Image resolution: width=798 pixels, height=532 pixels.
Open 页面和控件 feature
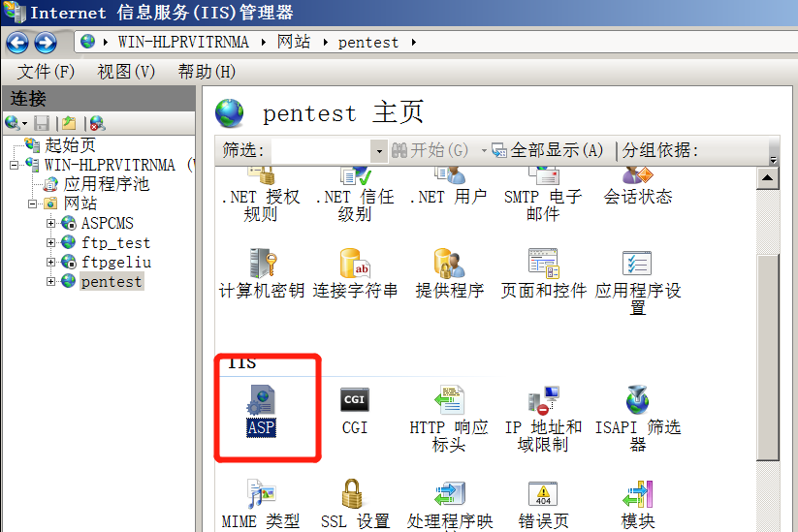[x=544, y=274]
